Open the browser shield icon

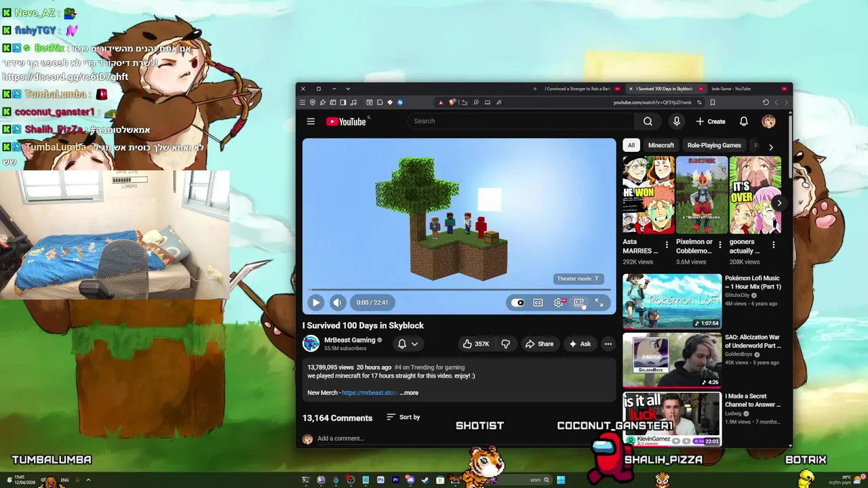point(313,102)
